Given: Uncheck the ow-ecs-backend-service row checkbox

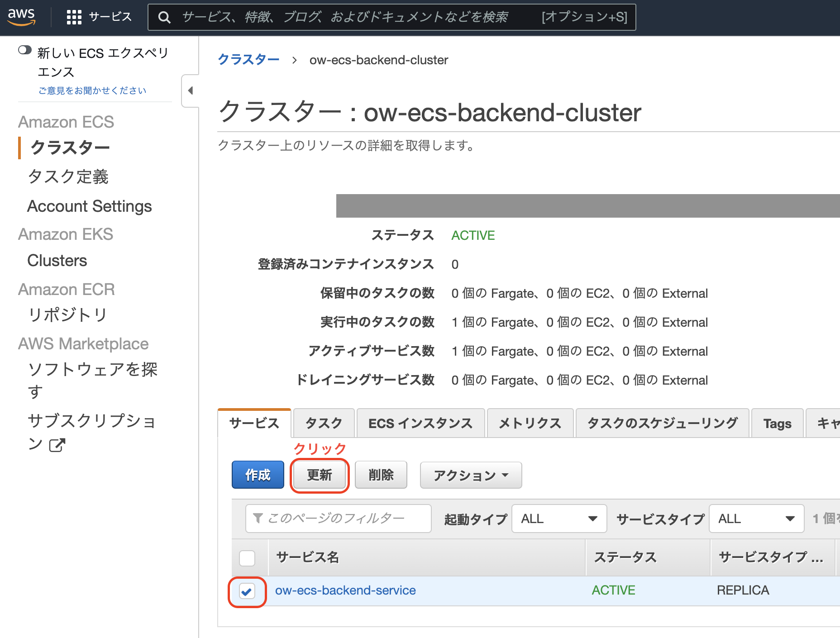Looking at the screenshot, I should (x=247, y=590).
